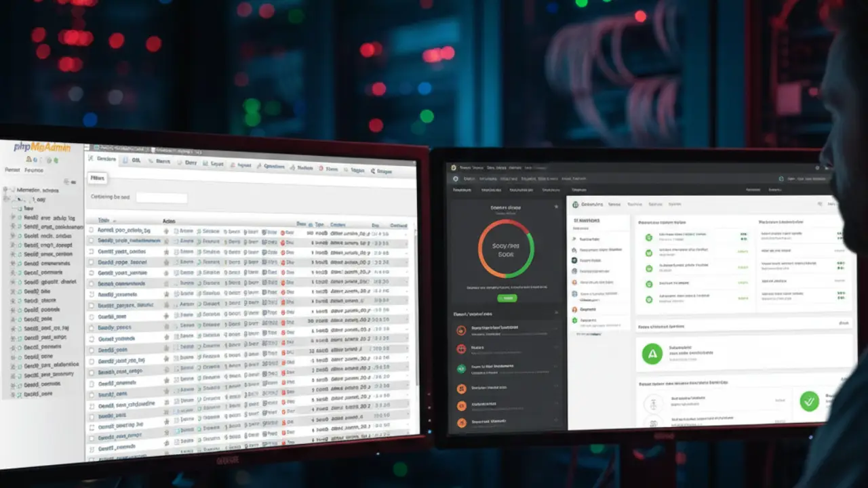Tick the checkbox of the second table row
868x488 pixels.
(92, 241)
